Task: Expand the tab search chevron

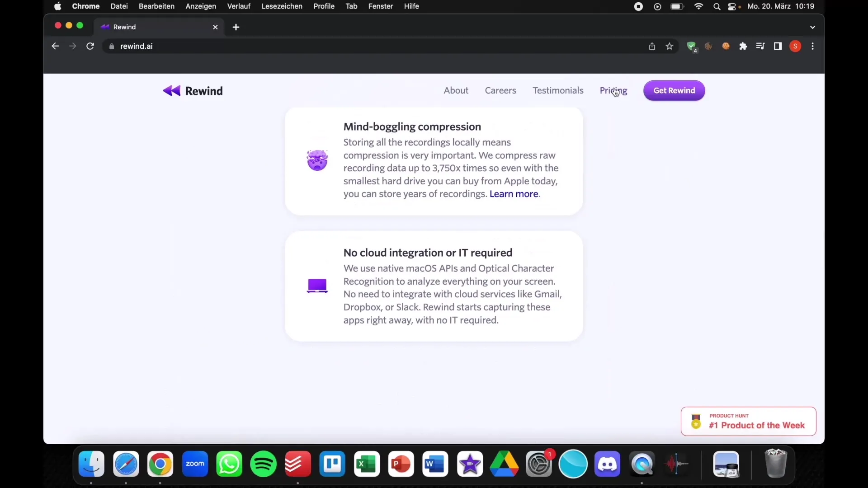Action: tap(813, 27)
